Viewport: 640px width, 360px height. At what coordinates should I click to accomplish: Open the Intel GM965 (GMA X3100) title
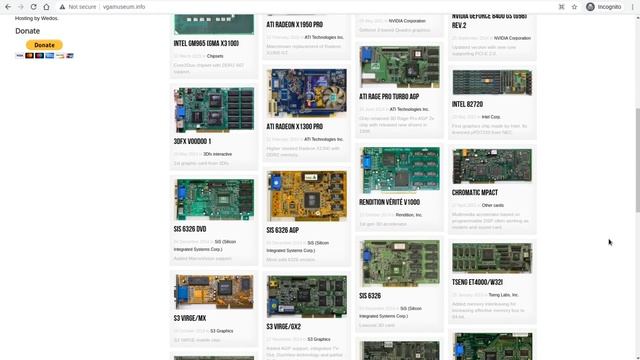click(206, 44)
